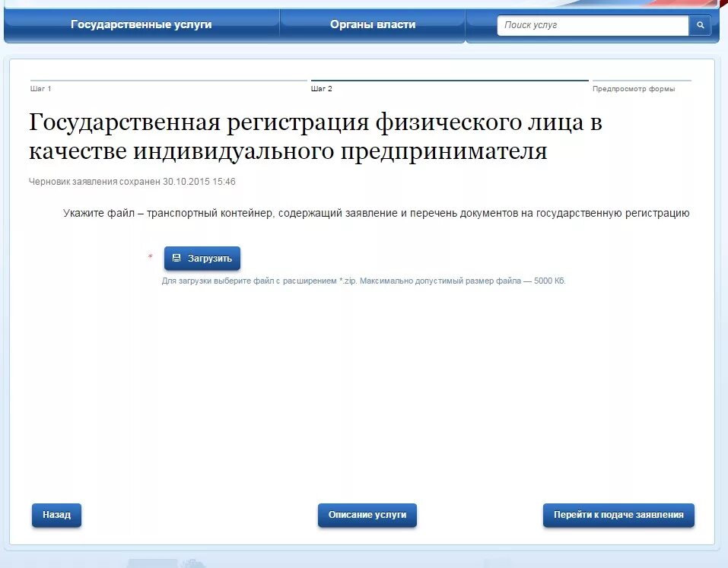Viewport: 728px width, 568px height.
Task: Click Перейти к подаче заявления button
Action: coord(618,515)
